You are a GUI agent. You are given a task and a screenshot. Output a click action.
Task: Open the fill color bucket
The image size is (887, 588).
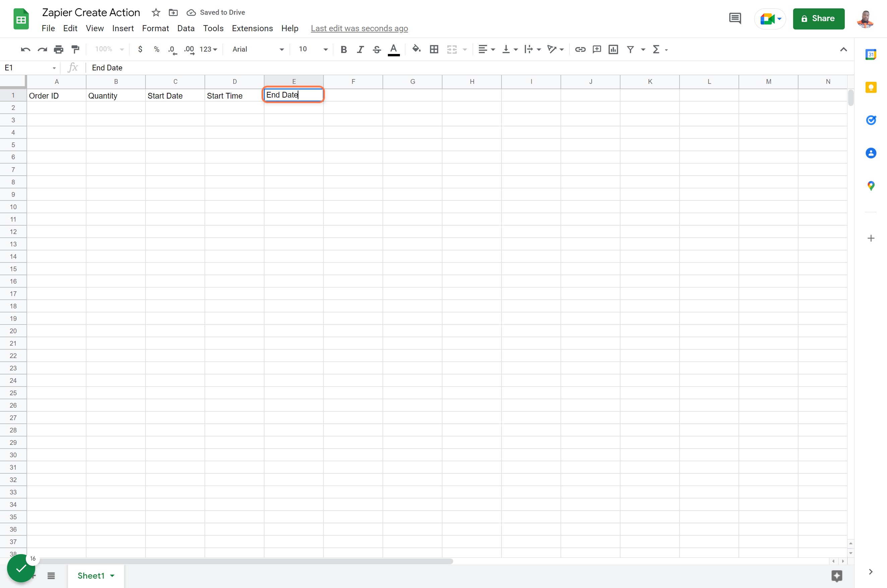pyautogui.click(x=416, y=49)
